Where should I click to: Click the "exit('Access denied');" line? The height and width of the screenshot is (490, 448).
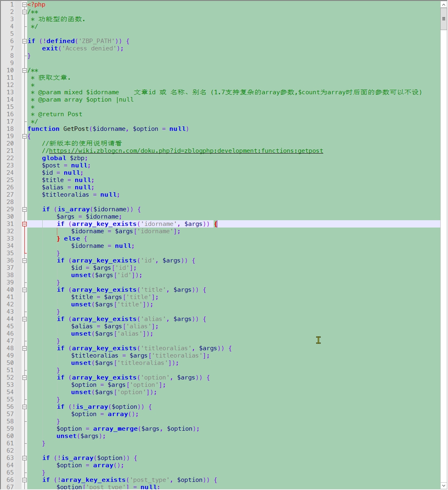coord(82,48)
